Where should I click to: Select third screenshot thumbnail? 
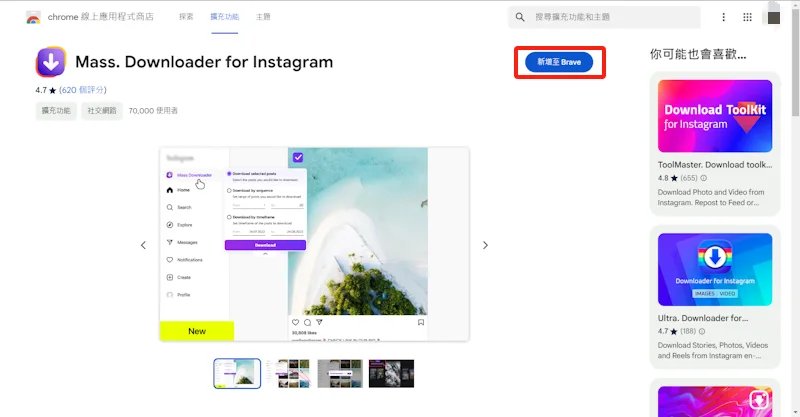point(340,374)
